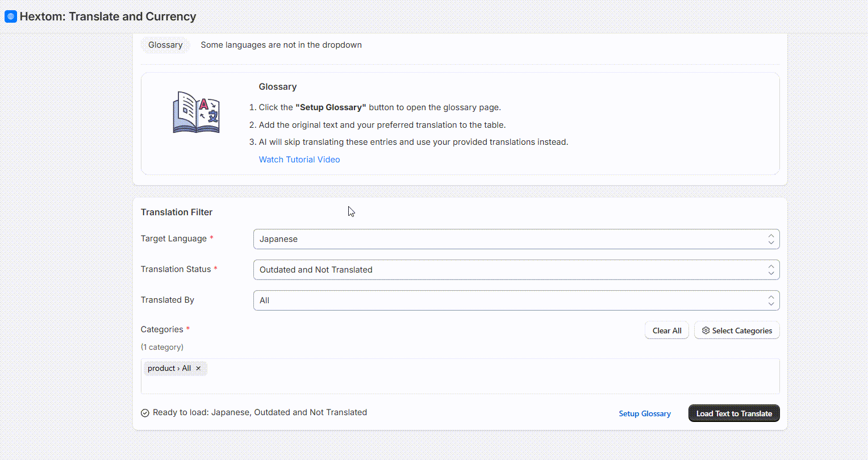Screen dimensions: 868x460
Task: Open the Watch Tutorial Video link
Action: click(299, 160)
